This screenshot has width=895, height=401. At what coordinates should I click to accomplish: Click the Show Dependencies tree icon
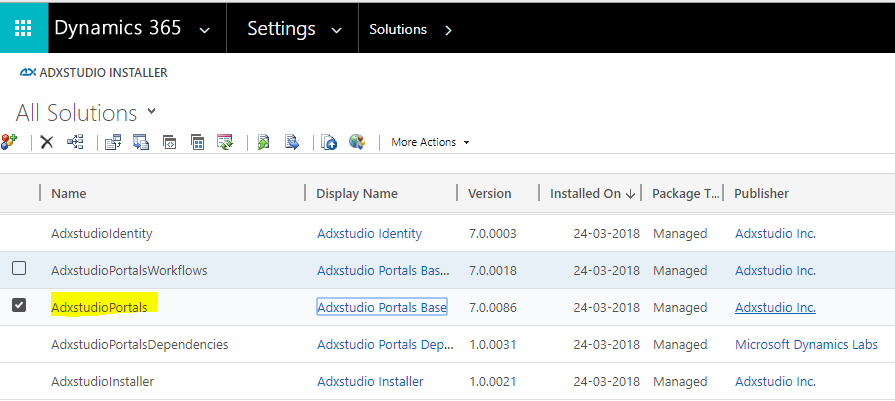pyautogui.click(x=75, y=142)
